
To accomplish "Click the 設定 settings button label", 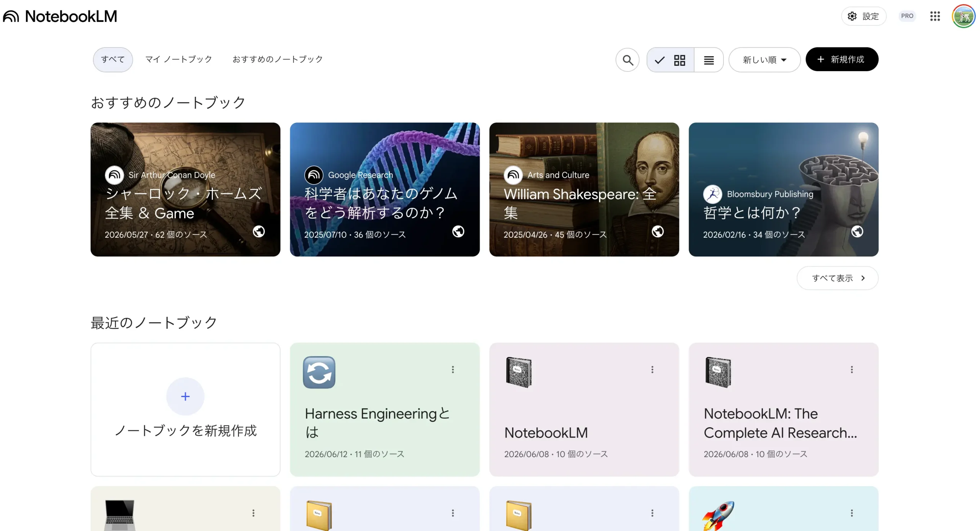I will pyautogui.click(x=870, y=16).
